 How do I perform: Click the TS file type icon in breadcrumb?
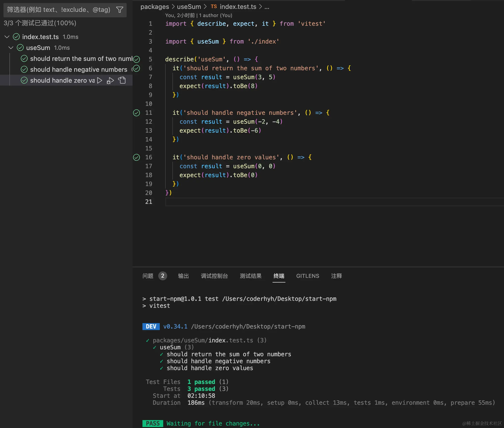214,7
